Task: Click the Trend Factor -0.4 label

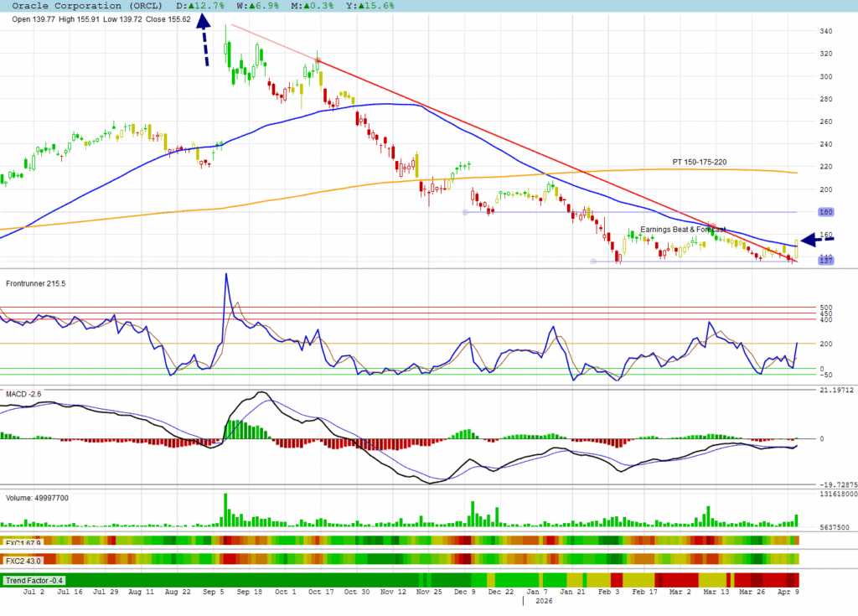Action: coord(35,580)
